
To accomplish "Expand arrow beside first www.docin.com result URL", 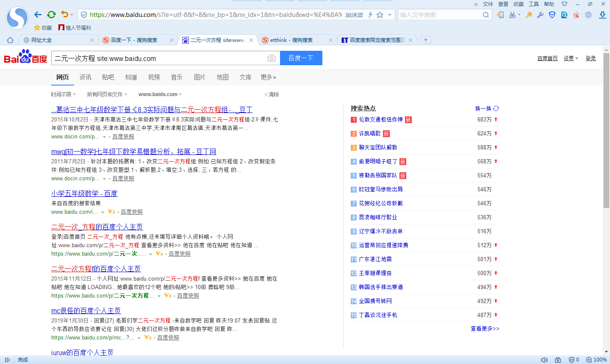I will pos(104,137).
